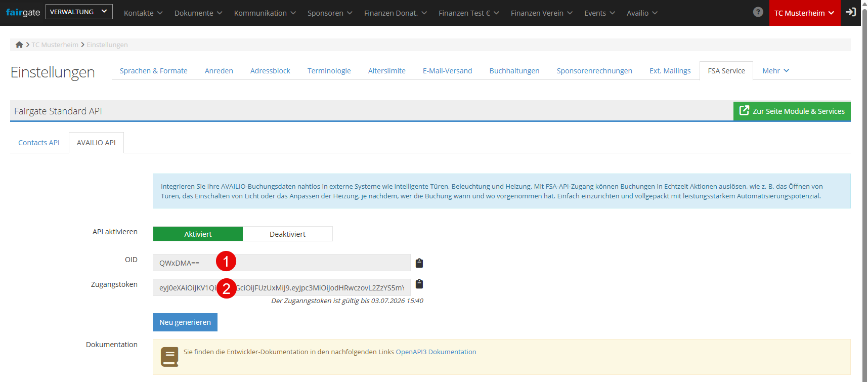This screenshot has height=382, width=868.
Task: Click the Dokumentation label
Action: tap(112, 345)
